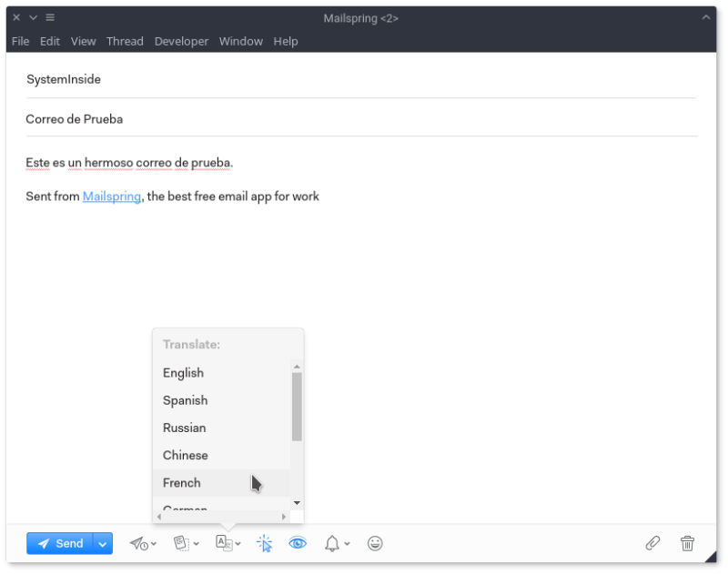Delete the draft using the trash icon

pos(687,543)
